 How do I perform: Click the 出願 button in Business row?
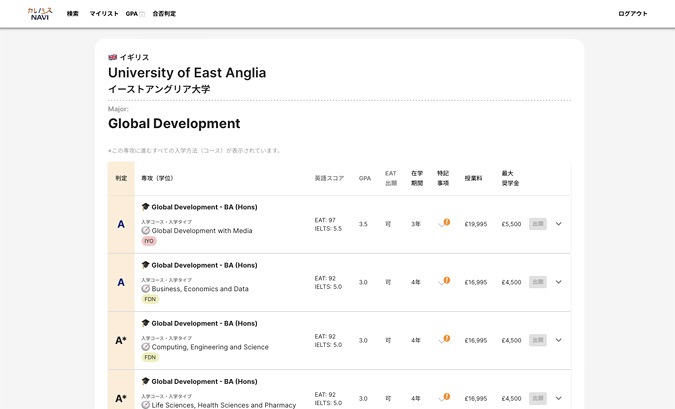pyautogui.click(x=538, y=282)
